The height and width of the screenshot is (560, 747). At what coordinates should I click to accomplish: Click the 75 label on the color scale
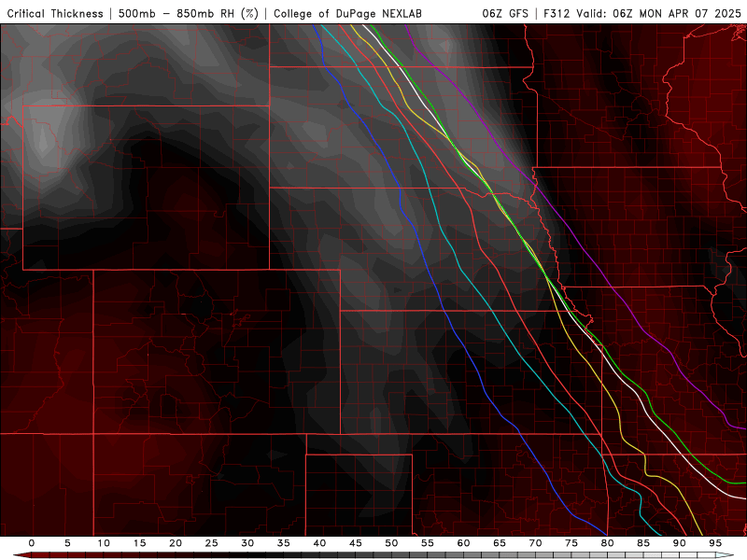(571, 543)
